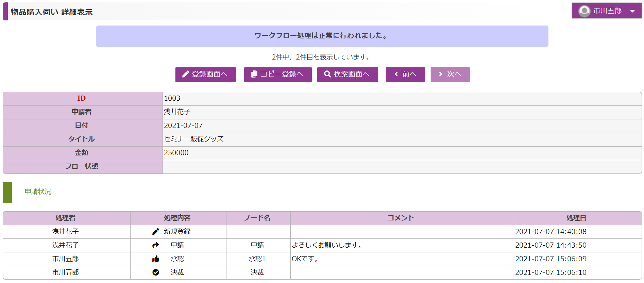
Task: Click timestamp 2021-07-07 15:06:09
Action: click(x=551, y=259)
